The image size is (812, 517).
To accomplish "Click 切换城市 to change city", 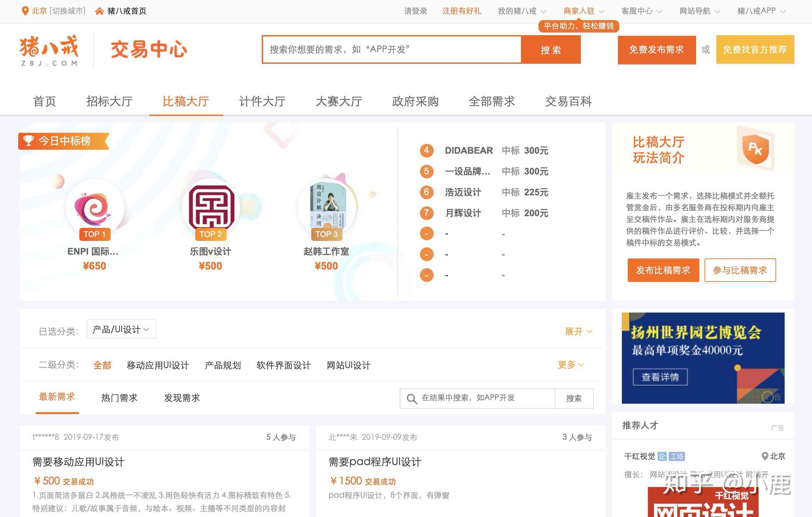I will point(67,11).
